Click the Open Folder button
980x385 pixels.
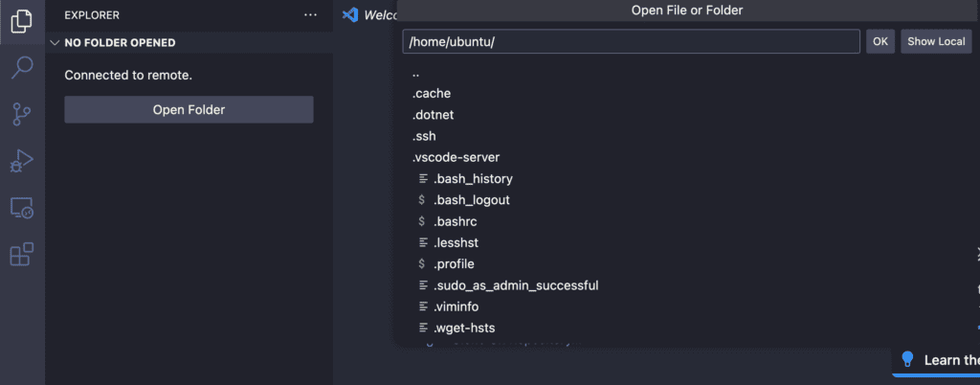tap(189, 109)
